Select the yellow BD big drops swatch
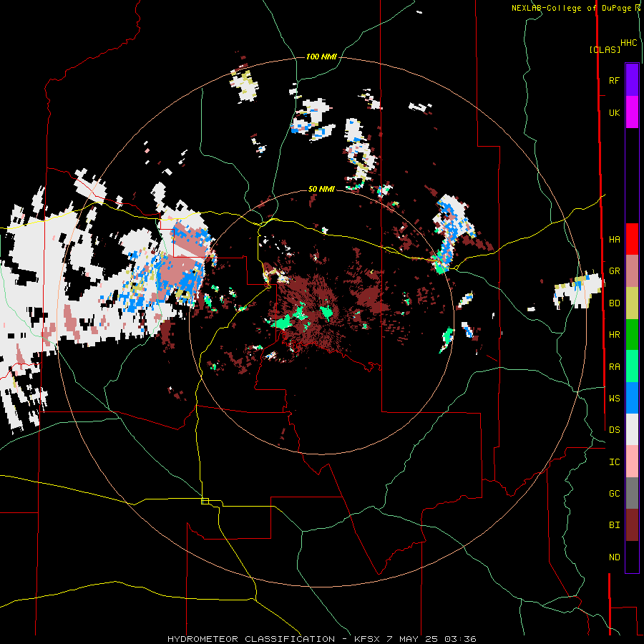 (x=632, y=303)
